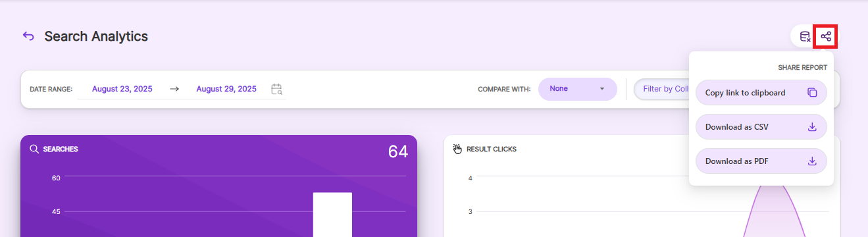Screen dimensions: 868x237
Task: Open the calendar date picker icon
Action: (x=277, y=89)
